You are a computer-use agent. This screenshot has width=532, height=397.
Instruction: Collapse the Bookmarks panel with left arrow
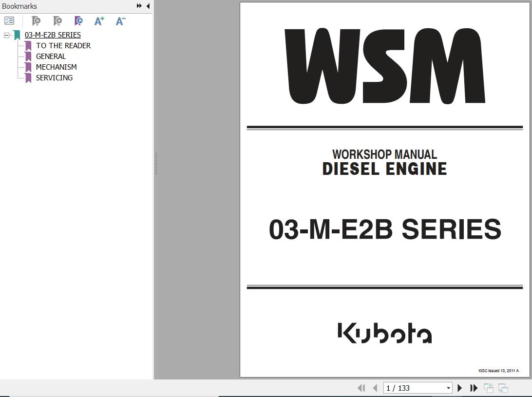pos(148,6)
